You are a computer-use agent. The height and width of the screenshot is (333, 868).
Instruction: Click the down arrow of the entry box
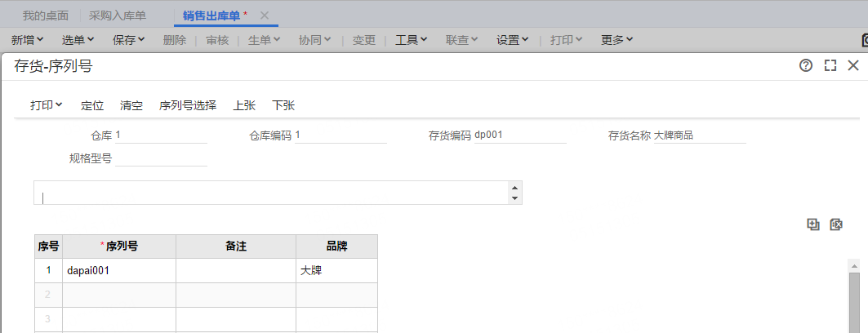514,198
